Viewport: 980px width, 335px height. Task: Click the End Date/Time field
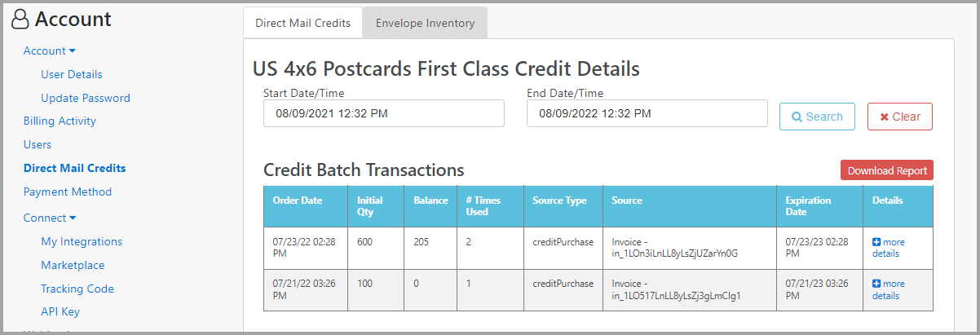coord(647,114)
